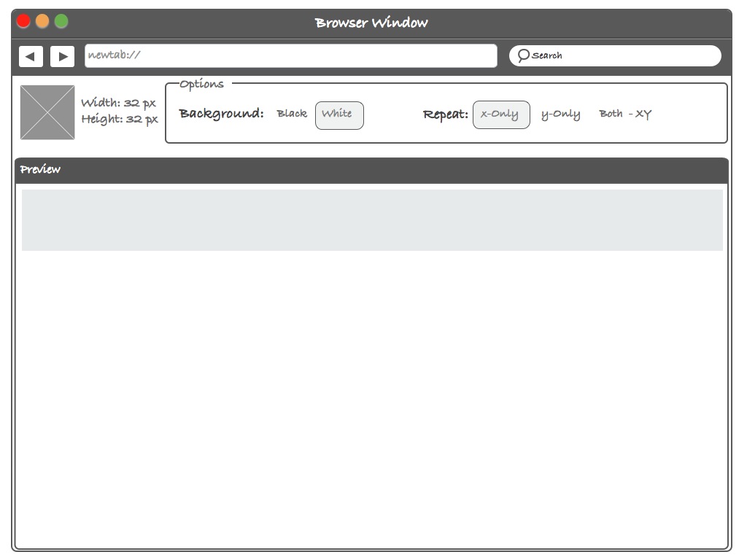The height and width of the screenshot is (560, 747).
Task: Set repeat to Both - XY
Action: coord(625,114)
